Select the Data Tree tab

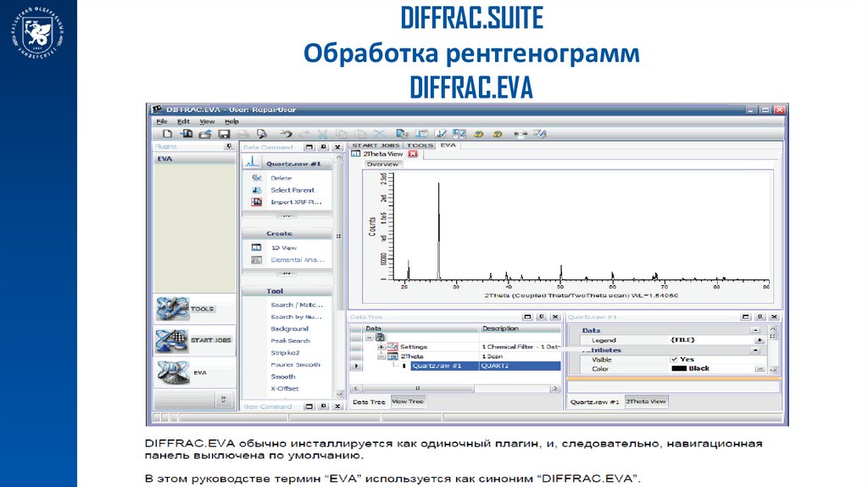tap(369, 401)
